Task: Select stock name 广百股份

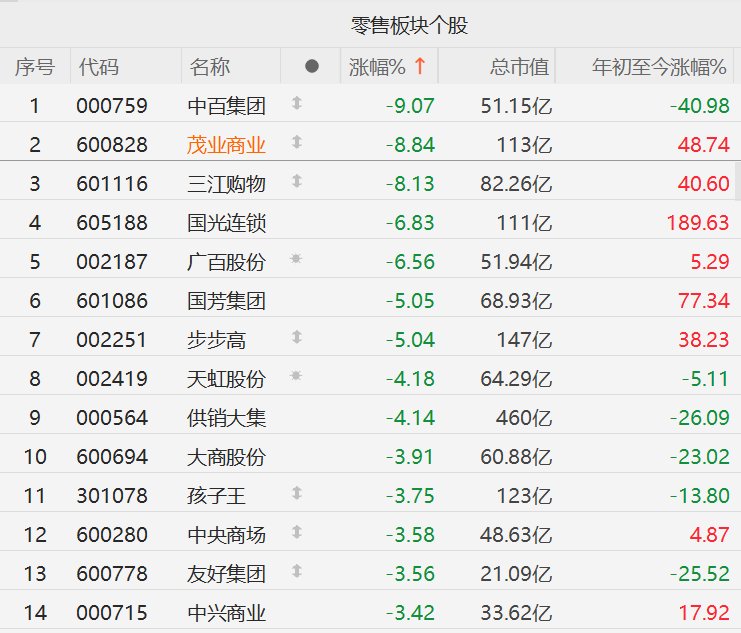Action: tap(226, 262)
